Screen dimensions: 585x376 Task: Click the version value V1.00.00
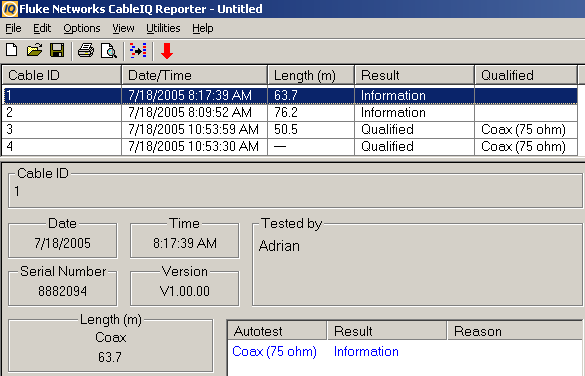(x=185, y=291)
